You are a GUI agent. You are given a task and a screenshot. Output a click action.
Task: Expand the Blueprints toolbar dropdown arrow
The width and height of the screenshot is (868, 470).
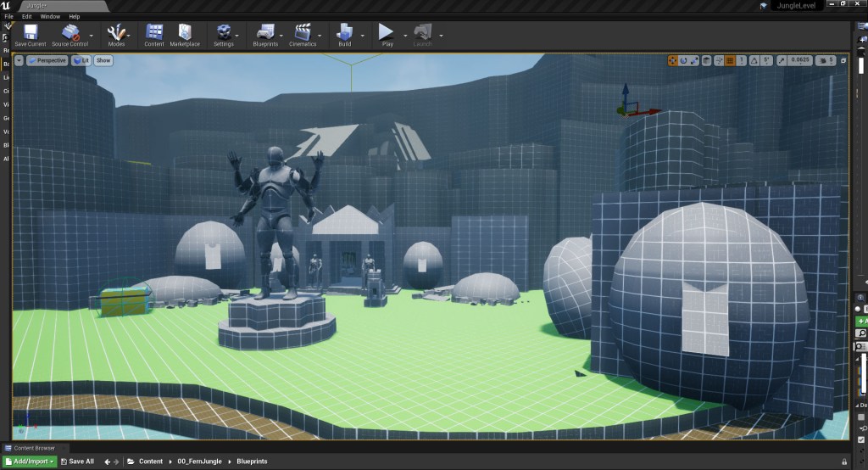click(284, 36)
